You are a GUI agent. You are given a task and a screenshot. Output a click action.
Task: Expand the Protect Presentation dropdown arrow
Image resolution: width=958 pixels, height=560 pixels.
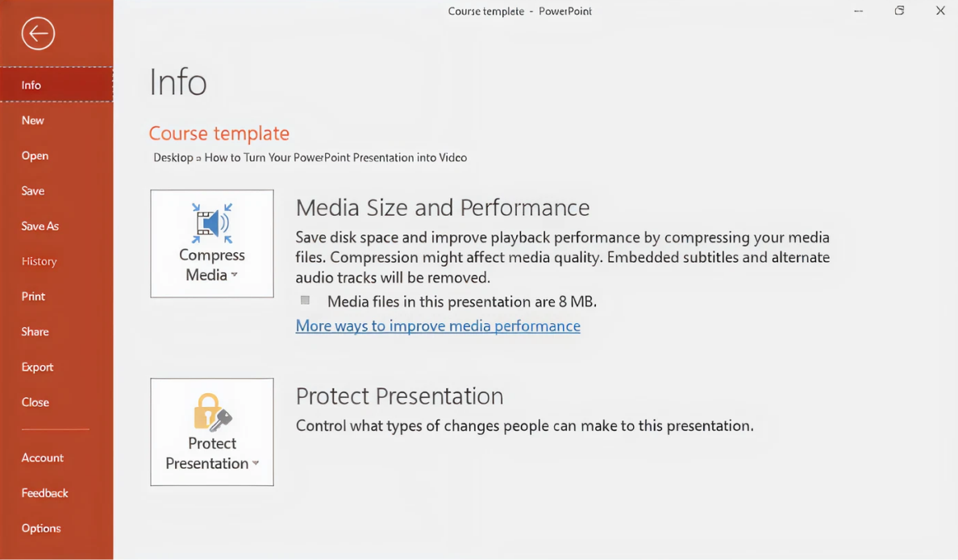click(x=256, y=464)
